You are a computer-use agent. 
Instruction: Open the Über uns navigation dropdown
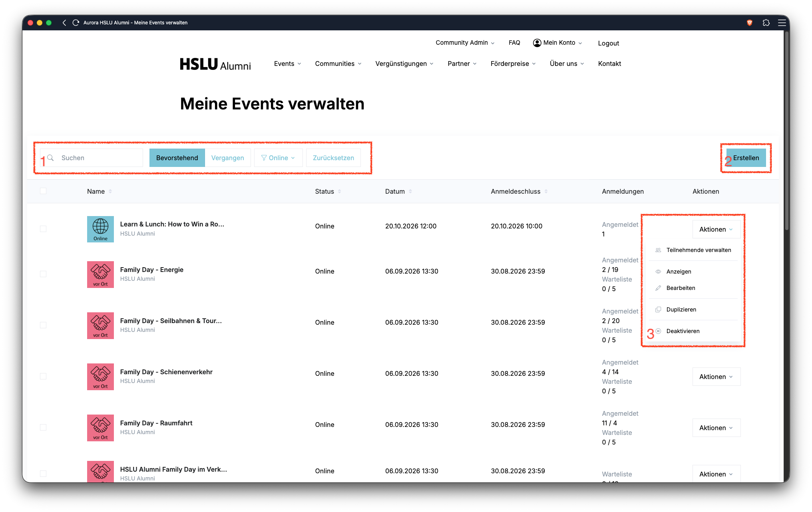point(567,64)
